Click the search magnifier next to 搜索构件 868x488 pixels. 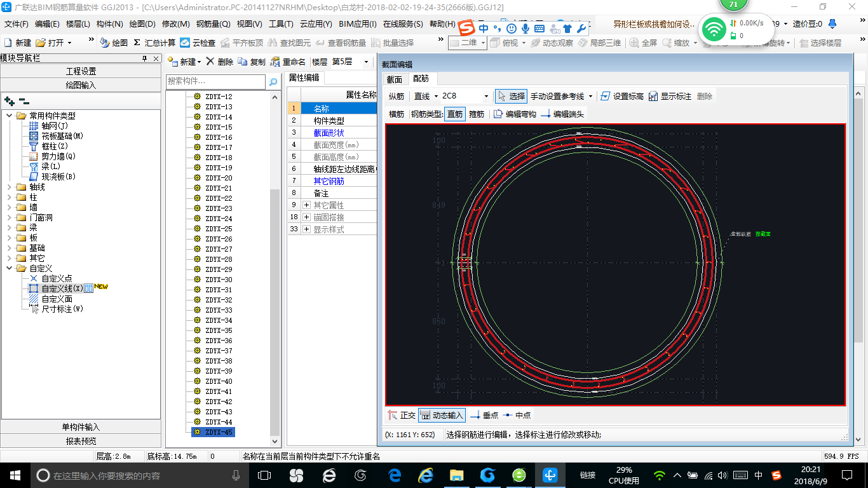[x=273, y=82]
